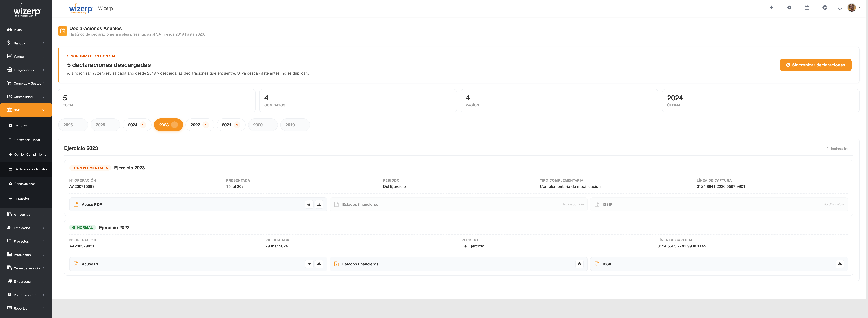Screen dimensions: 868x318
Task: Click operation number AA230329031
Action: (82, 246)
